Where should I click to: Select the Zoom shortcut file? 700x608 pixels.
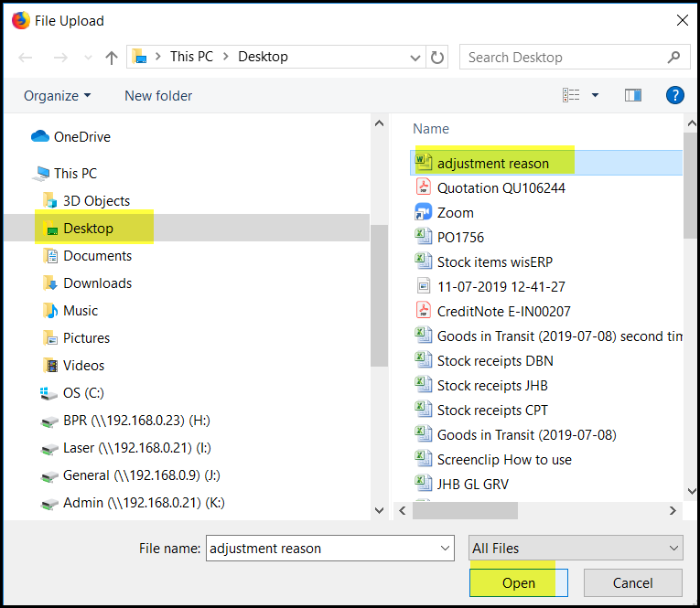pos(455,212)
